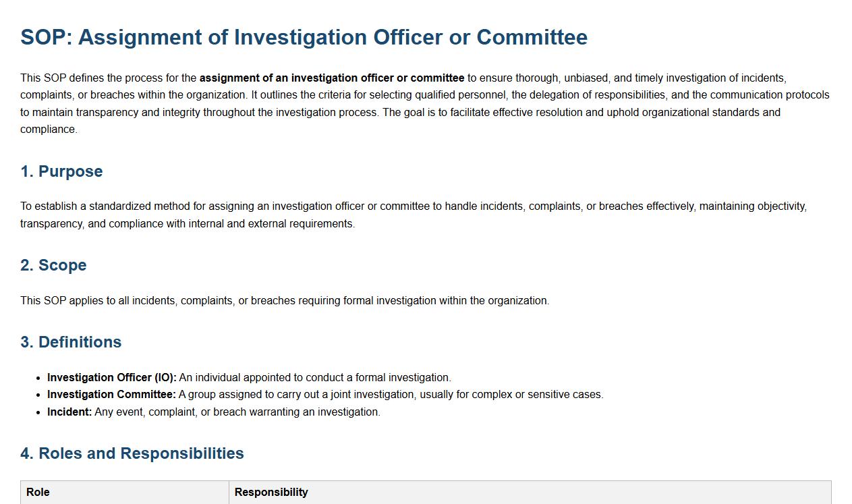Click the "1. Purpose" section heading
This screenshot has width=852, height=504.
click(x=61, y=171)
